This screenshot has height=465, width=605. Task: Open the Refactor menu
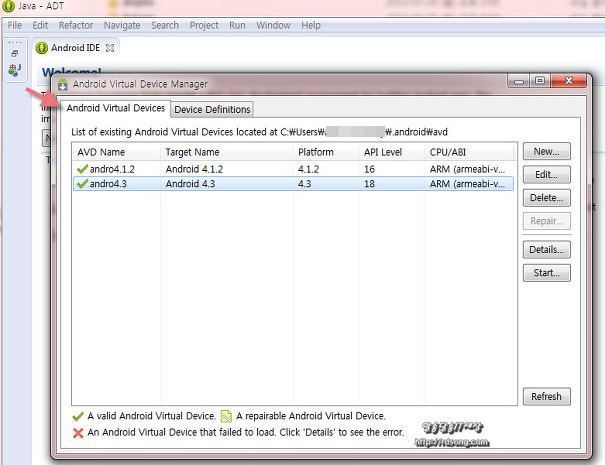[76, 25]
